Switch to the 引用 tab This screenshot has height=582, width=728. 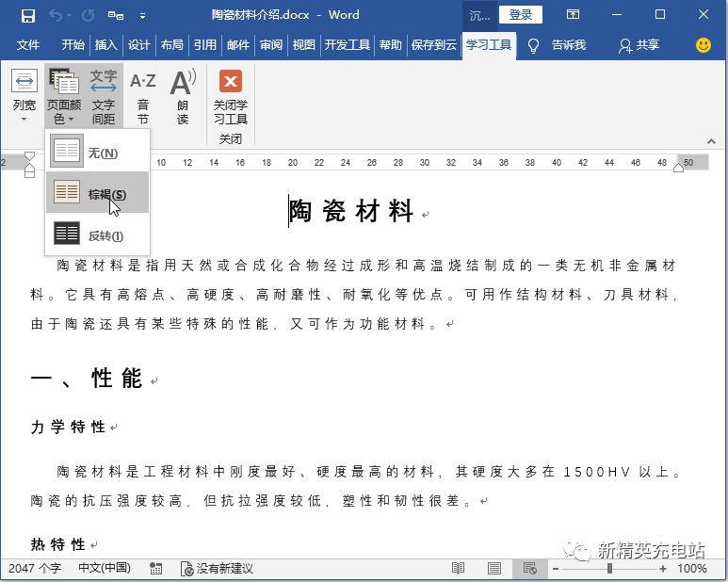204,45
